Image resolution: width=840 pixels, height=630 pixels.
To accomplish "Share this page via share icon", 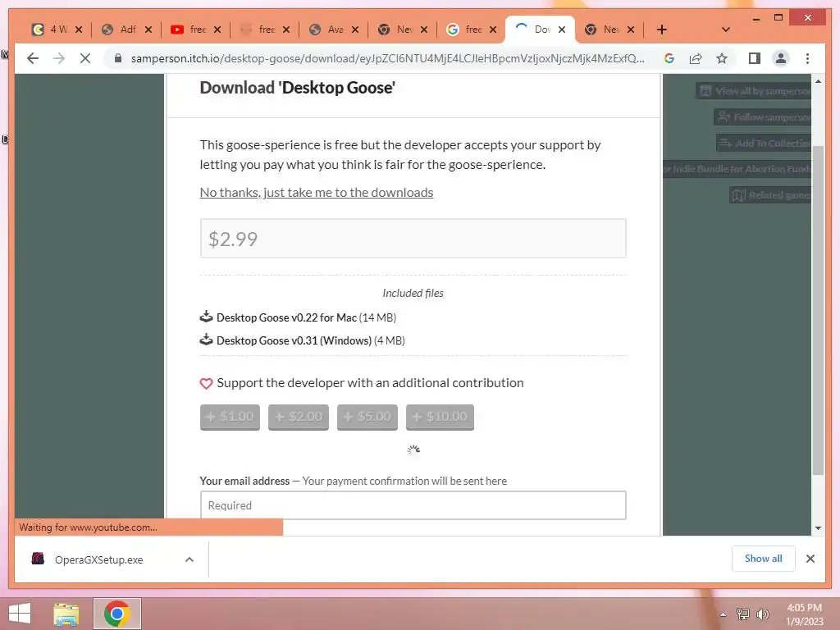I will (x=696, y=58).
